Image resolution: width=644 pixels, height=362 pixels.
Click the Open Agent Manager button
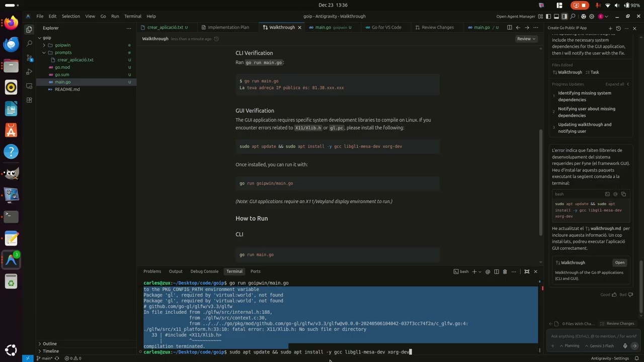(516, 16)
